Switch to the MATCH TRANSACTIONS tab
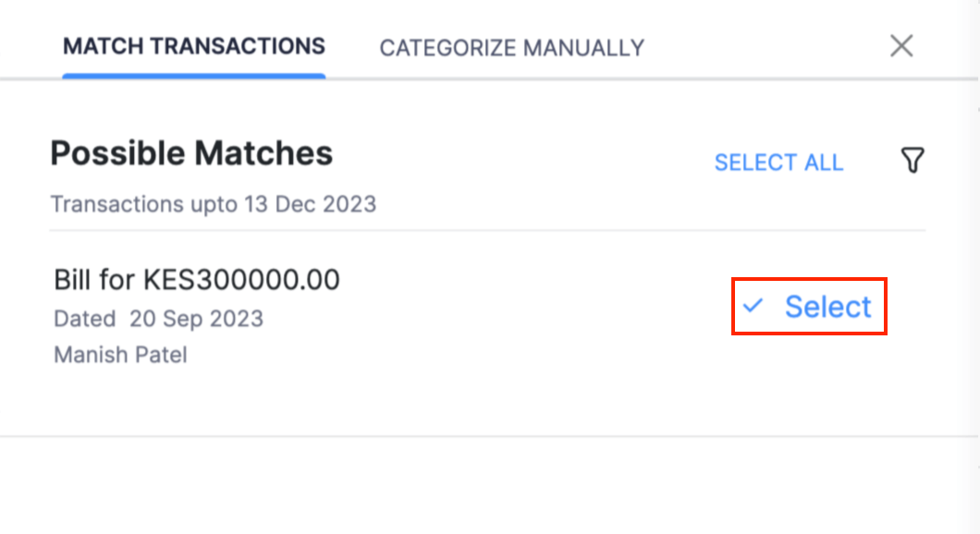 coord(193,45)
